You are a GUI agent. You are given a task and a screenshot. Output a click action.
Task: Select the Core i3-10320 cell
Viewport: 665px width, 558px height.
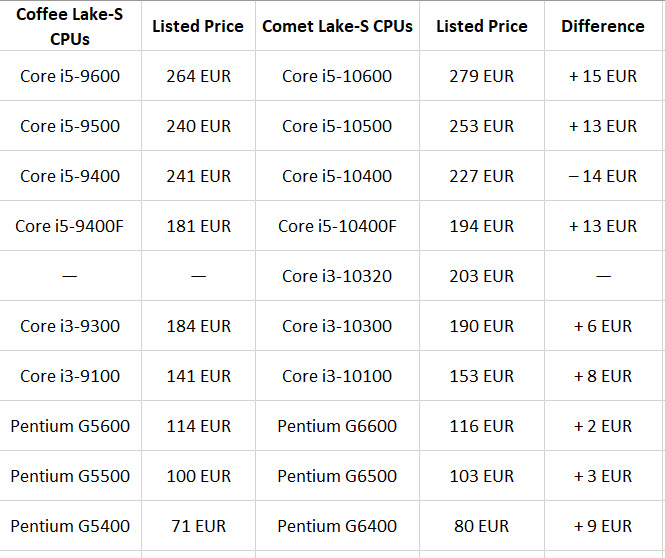pyautogui.click(x=337, y=276)
